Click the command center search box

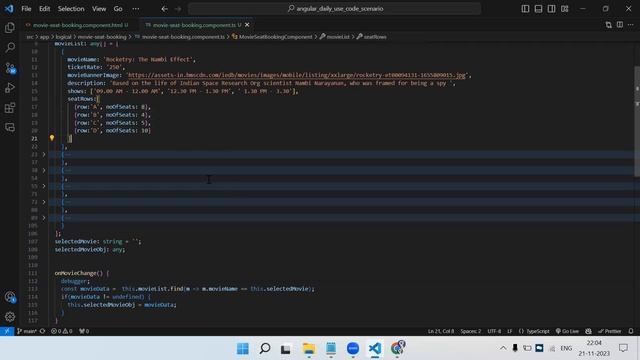(x=334, y=9)
